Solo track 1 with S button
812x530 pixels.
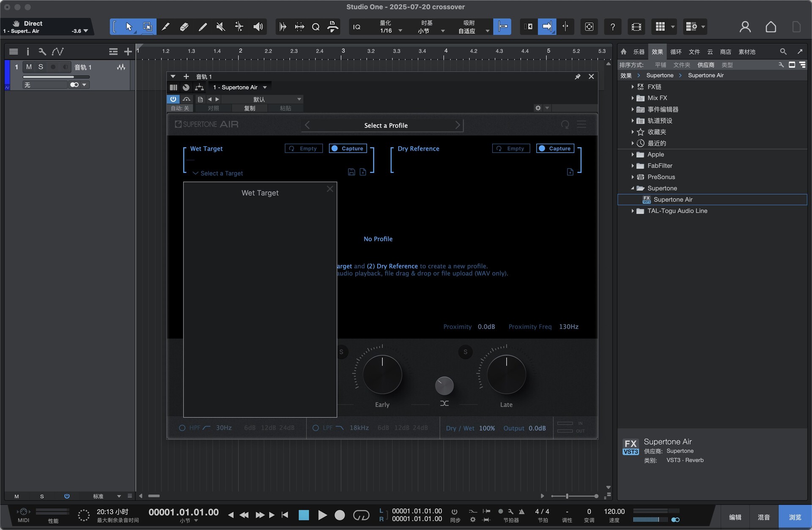(41, 67)
